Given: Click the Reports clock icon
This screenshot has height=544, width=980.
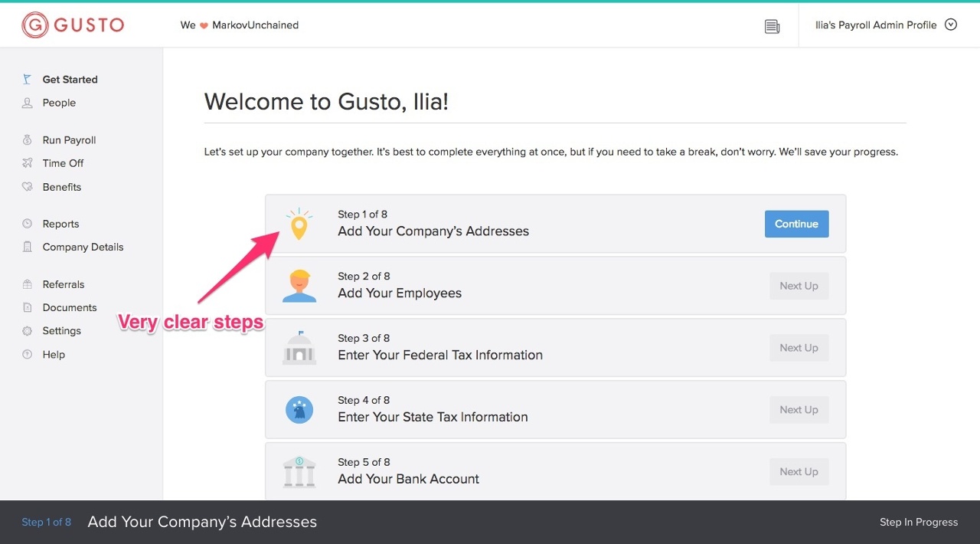Looking at the screenshot, I should (x=28, y=224).
